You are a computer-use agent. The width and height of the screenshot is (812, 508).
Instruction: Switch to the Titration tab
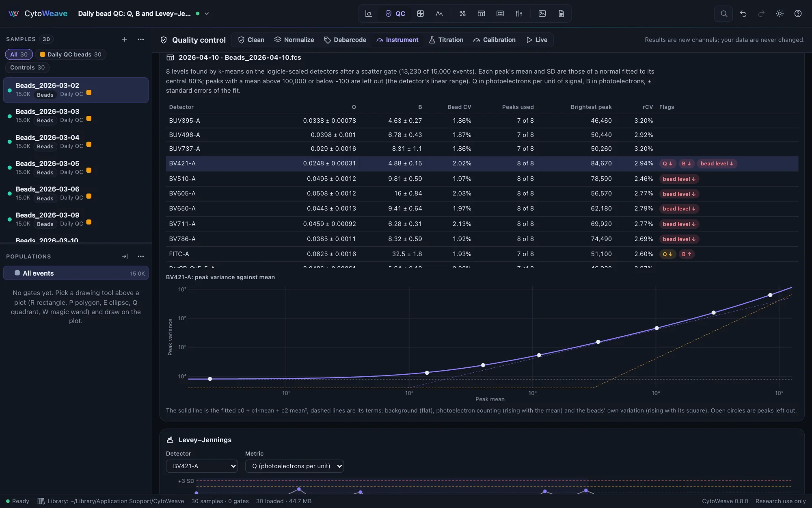[446, 39]
